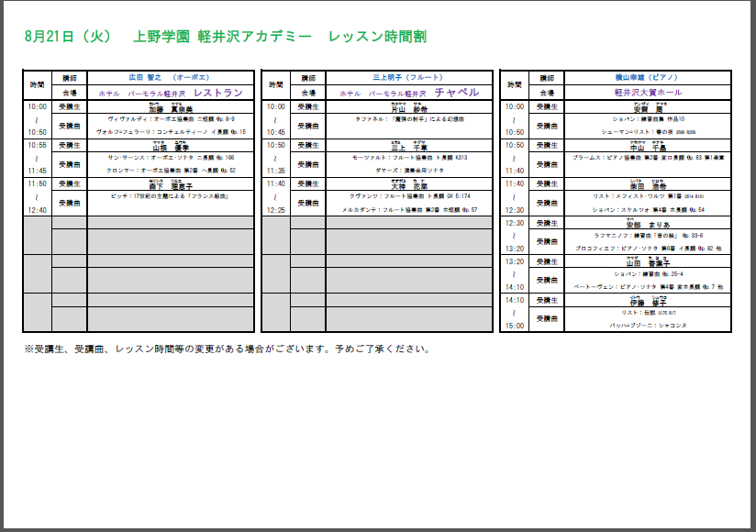Image resolution: width=756 pixels, height=532 pixels.
Task: Select the line starting "ヴォルフ=フェラーリ"
Action: (172, 131)
